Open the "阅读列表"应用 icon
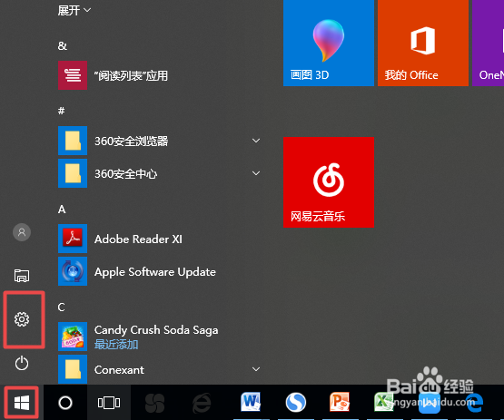The image size is (504, 420). click(73, 75)
